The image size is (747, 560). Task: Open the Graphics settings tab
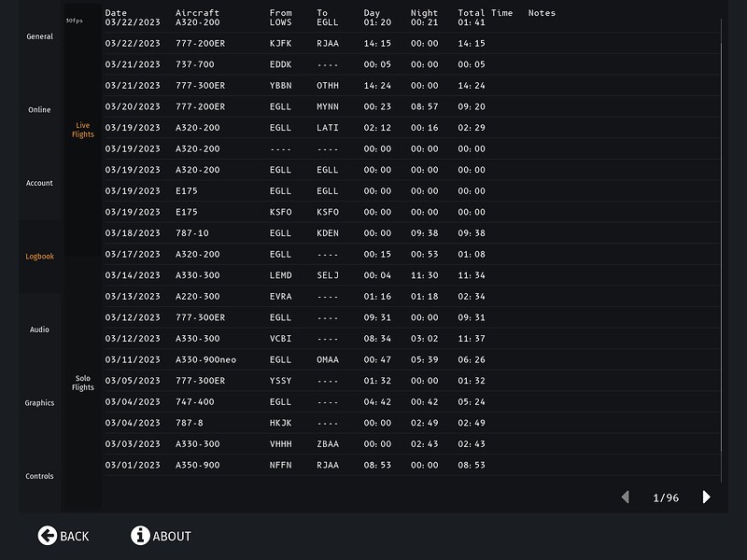tap(39, 403)
